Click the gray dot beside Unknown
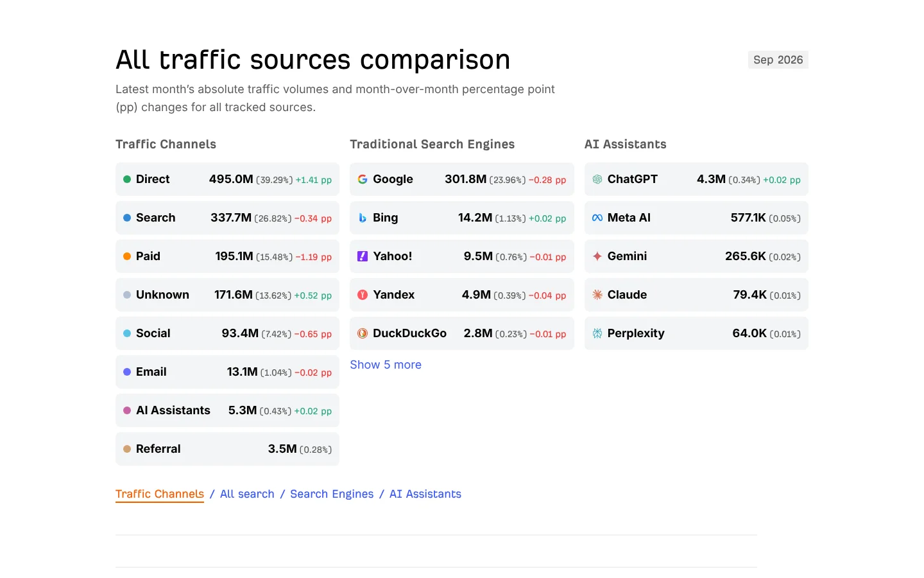 127,295
